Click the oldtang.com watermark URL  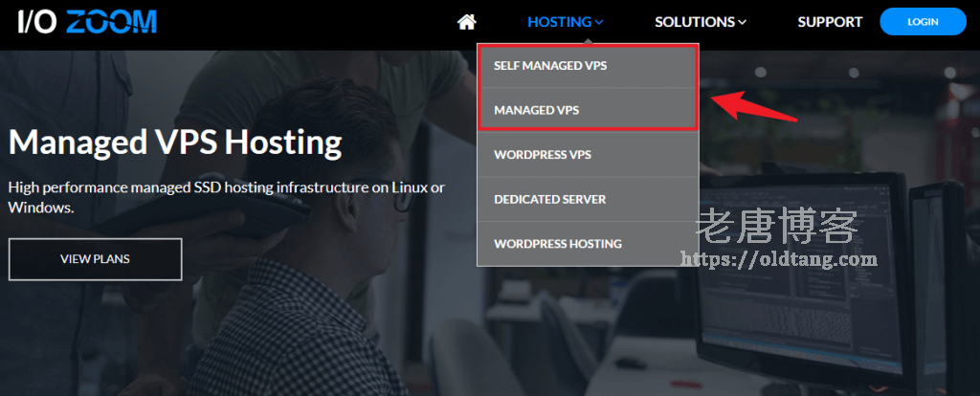coord(778,258)
